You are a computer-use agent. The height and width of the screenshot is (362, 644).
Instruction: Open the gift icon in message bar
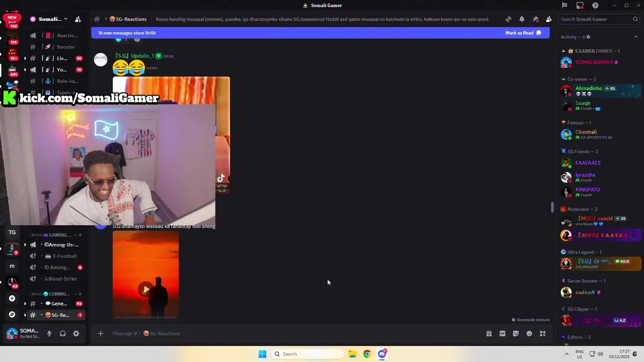(x=489, y=333)
